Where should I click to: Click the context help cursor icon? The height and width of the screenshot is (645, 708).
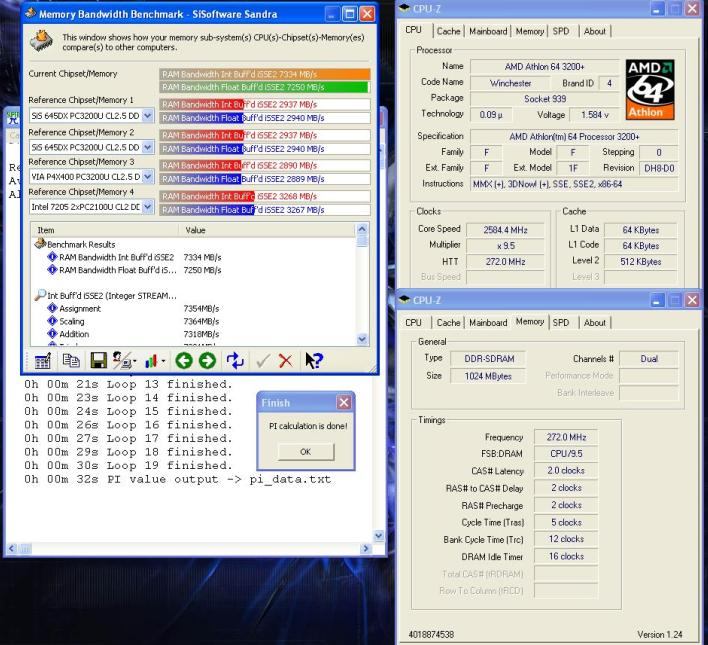click(x=314, y=360)
